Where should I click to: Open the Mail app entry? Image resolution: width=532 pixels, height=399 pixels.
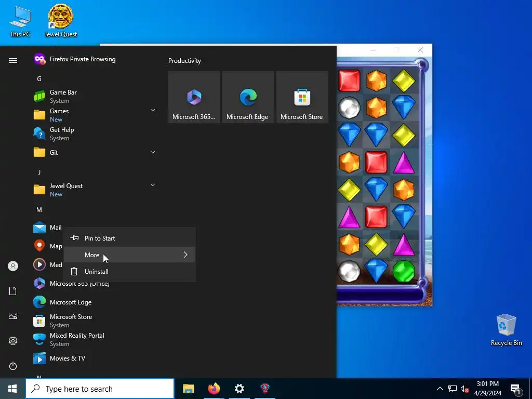[x=47, y=228]
